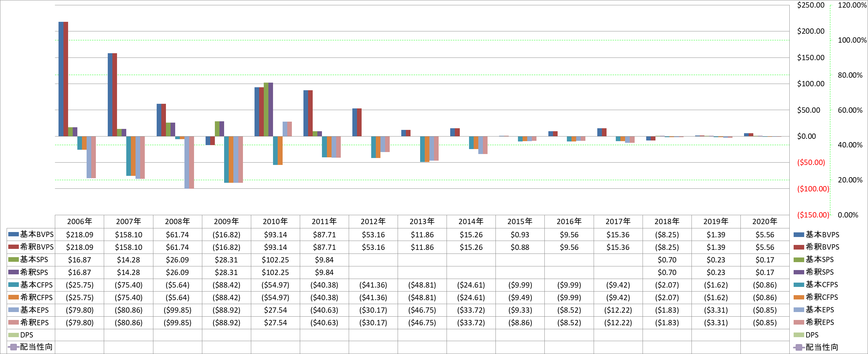Click the 基本BVPS value $9.56 for 2016
The width and height of the screenshot is (868, 354).
pyautogui.click(x=569, y=235)
